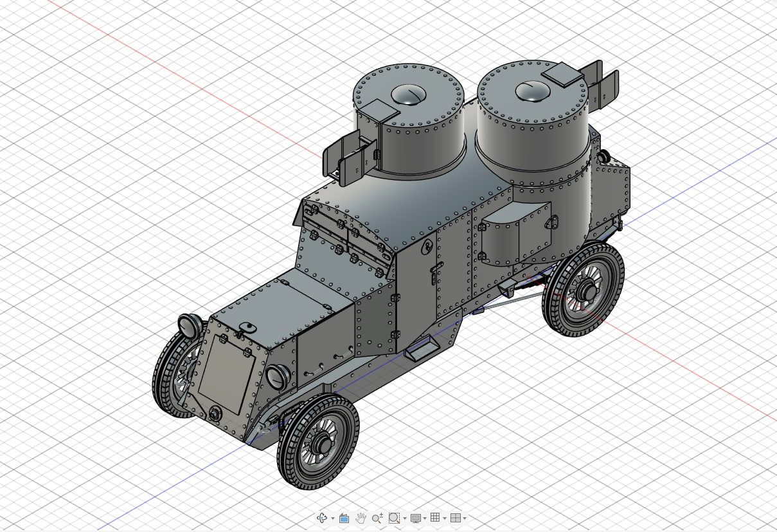Open Display Settings monitor icon
The image size is (777, 532).
click(x=416, y=518)
